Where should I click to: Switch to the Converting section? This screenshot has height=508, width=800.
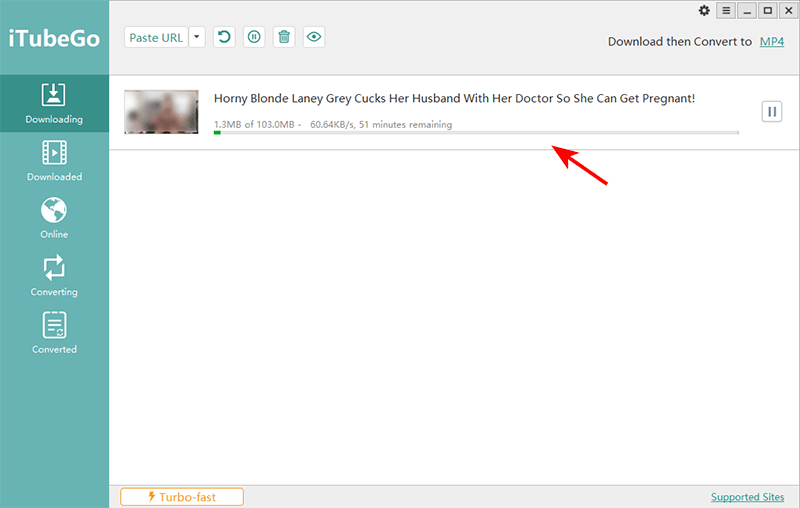[54, 276]
